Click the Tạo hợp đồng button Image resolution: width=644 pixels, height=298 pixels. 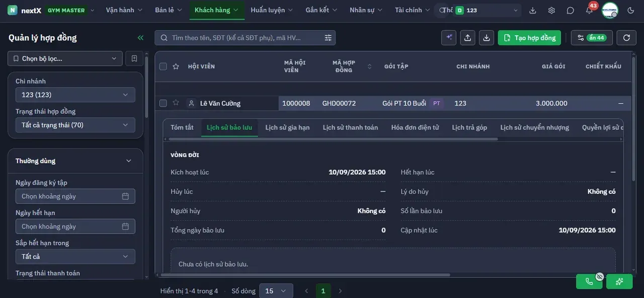pos(529,38)
